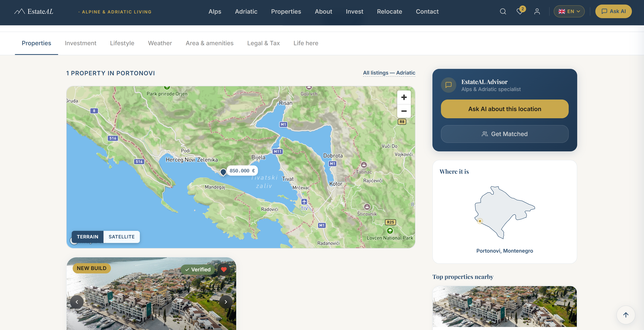
Task: Open the Invest nav item
Action: (354, 12)
